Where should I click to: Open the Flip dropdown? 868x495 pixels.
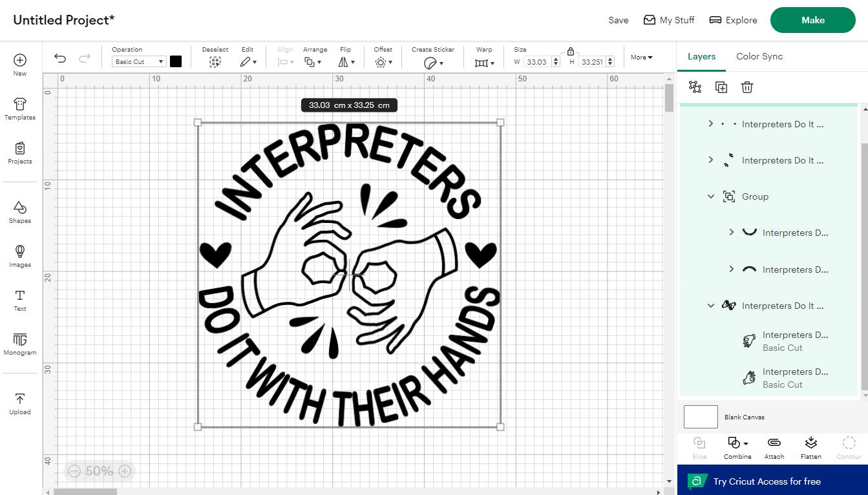pos(346,62)
